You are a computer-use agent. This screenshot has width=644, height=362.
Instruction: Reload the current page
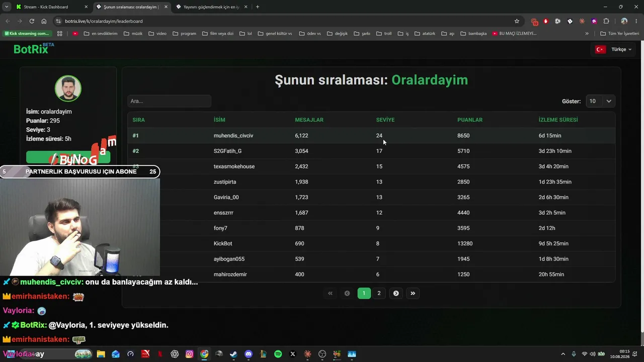pyautogui.click(x=32, y=21)
